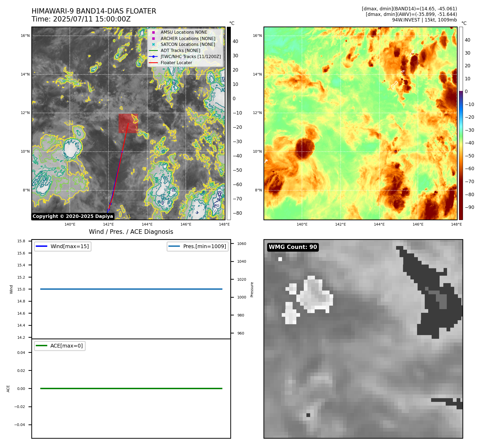Click the '1060' pressure axis tick label
Image resolution: width=481 pixels, height=448 pixels.
(x=242, y=244)
